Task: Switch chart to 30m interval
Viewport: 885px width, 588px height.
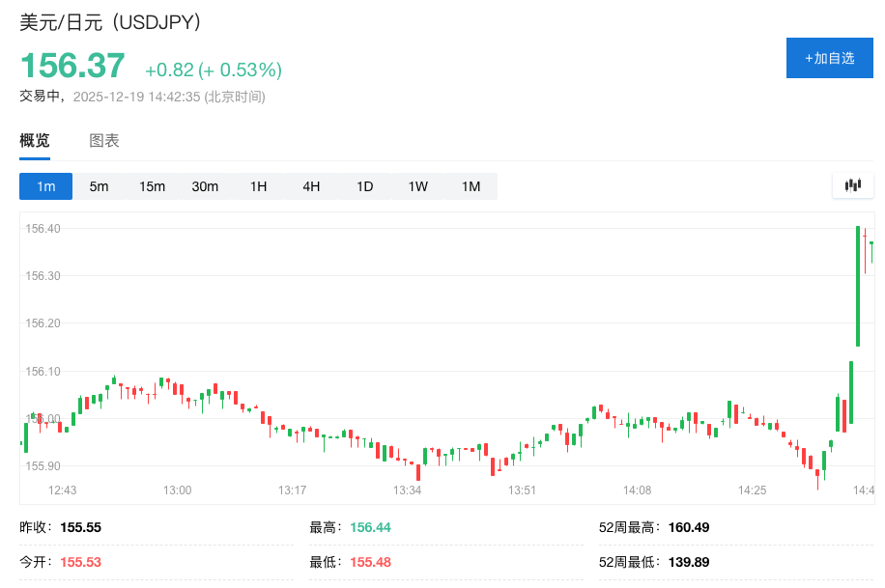Action: pyautogui.click(x=205, y=186)
